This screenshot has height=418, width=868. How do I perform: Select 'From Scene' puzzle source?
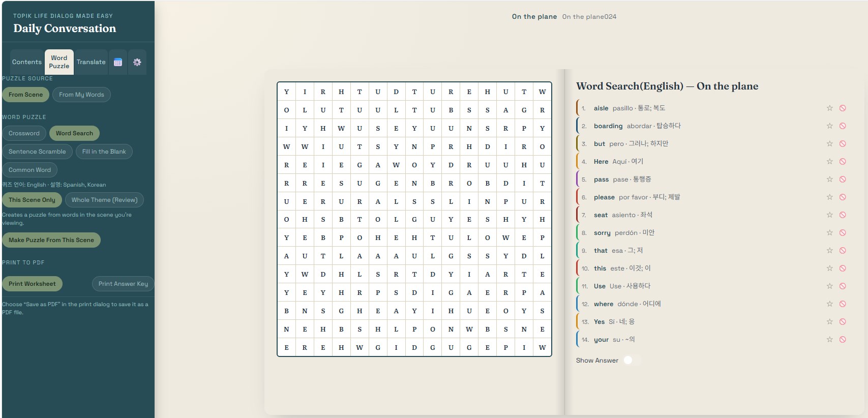tap(26, 95)
